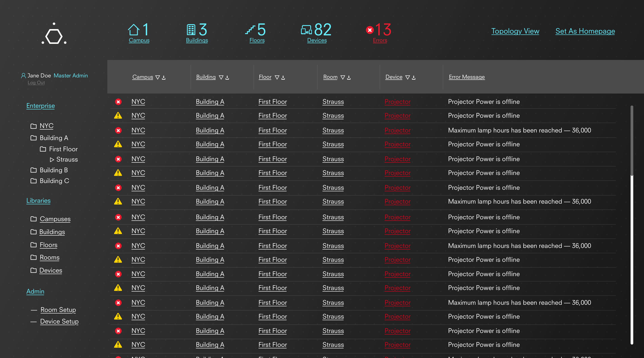Image resolution: width=644 pixels, height=358 pixels.
Task: Click the red Errors X icon
Action: (x=370, y=30)
